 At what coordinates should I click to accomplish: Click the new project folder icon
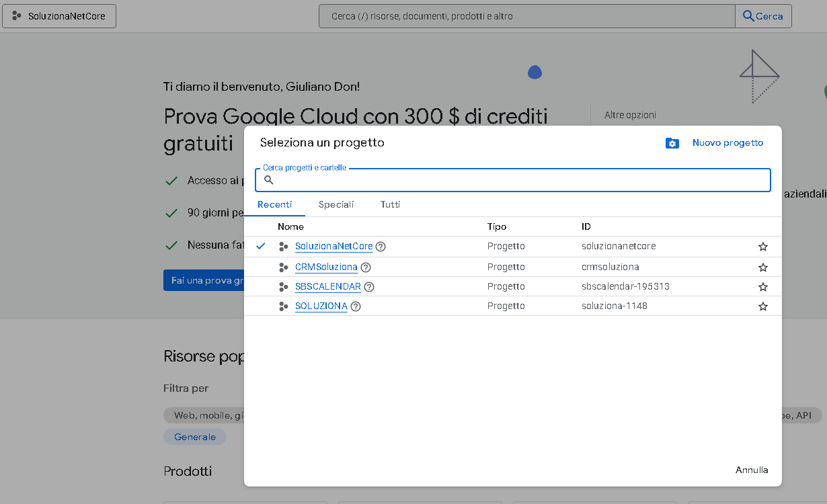coord(672,143)
